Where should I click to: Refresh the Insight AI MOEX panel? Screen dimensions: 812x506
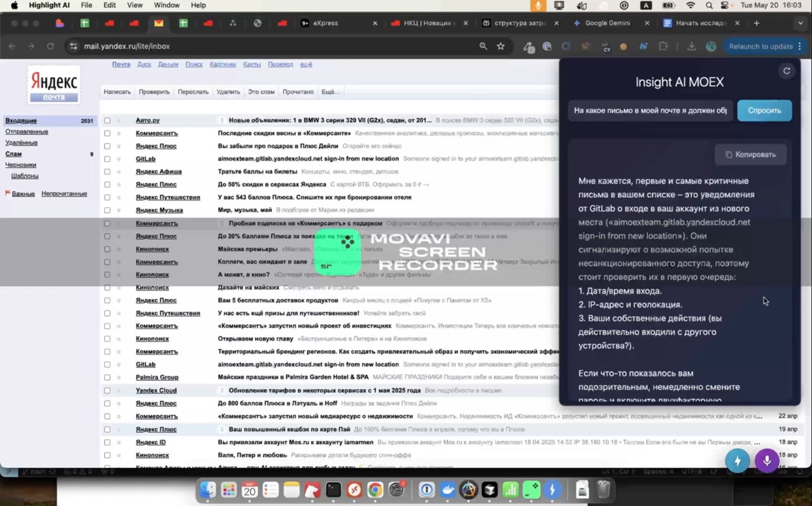(x=787, y=71)
